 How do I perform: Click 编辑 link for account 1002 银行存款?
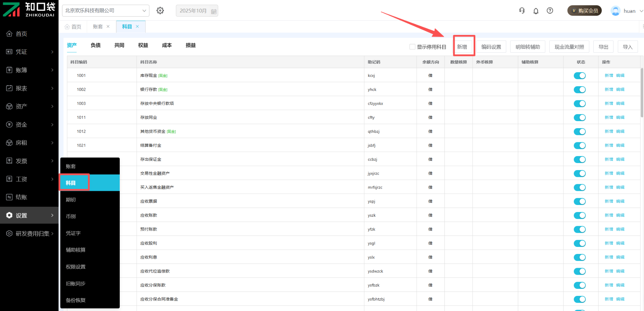[620, 90]
